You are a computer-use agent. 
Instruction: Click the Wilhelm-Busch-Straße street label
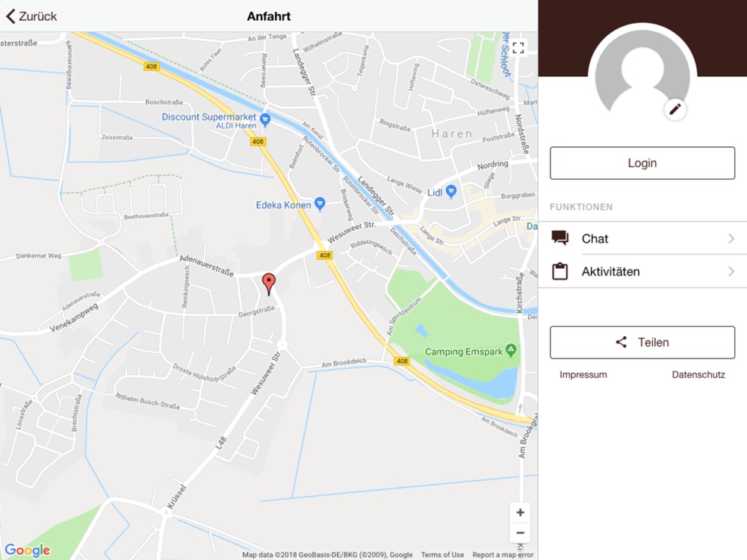coord(148,400)
